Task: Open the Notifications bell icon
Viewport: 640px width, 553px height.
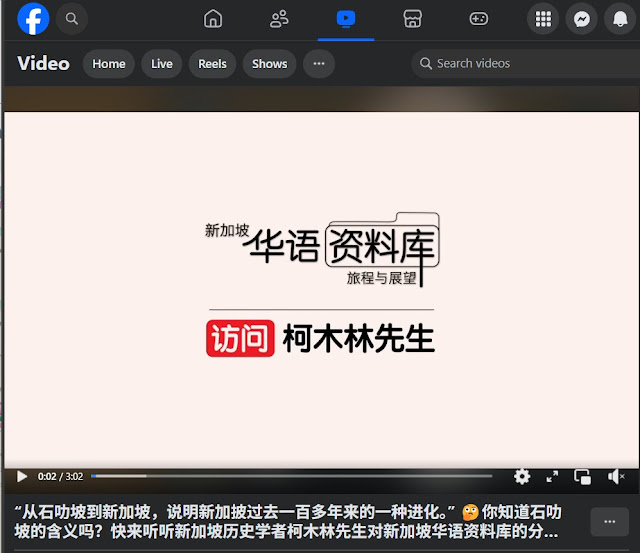Action: 620,19
